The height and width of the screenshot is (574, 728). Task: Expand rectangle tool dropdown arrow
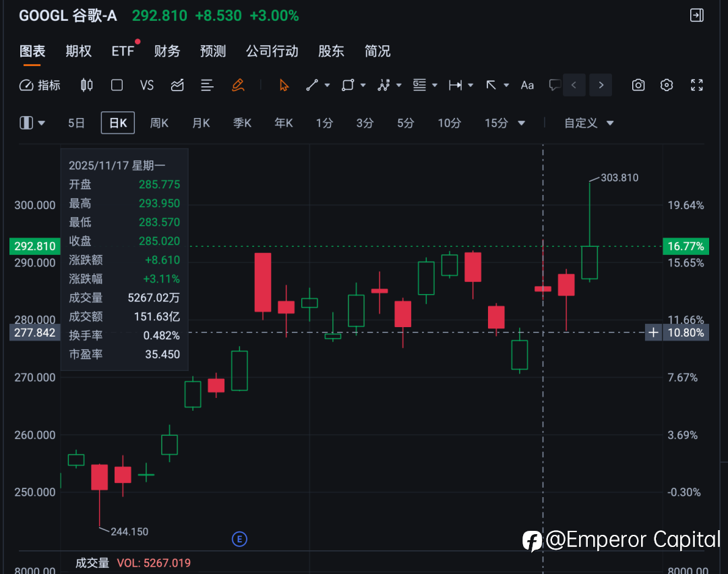363,86
